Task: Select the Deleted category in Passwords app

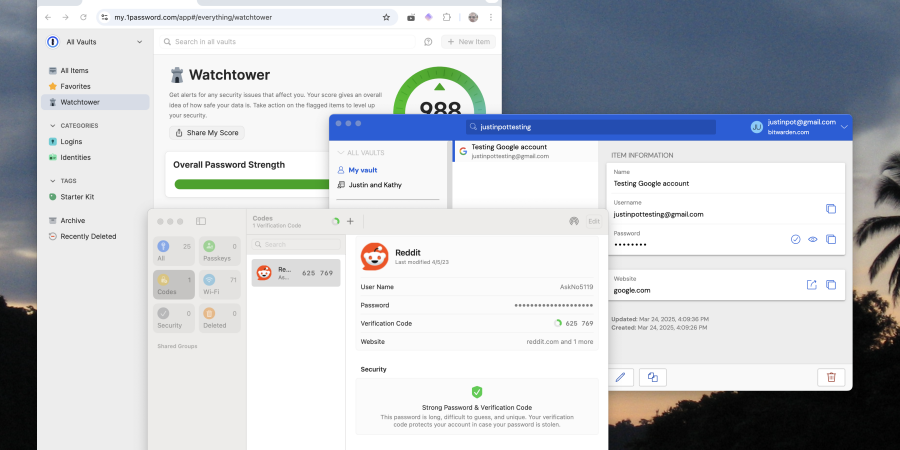Action: pos(220,319)
